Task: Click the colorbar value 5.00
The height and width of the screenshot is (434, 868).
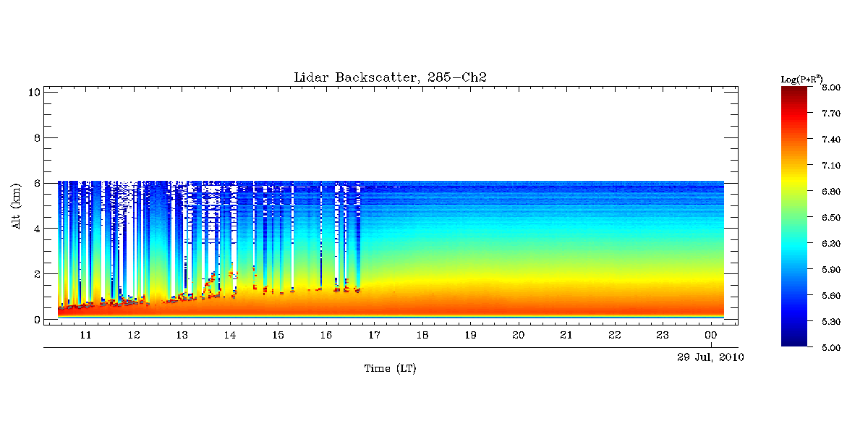Action: (x=831, y=347)
